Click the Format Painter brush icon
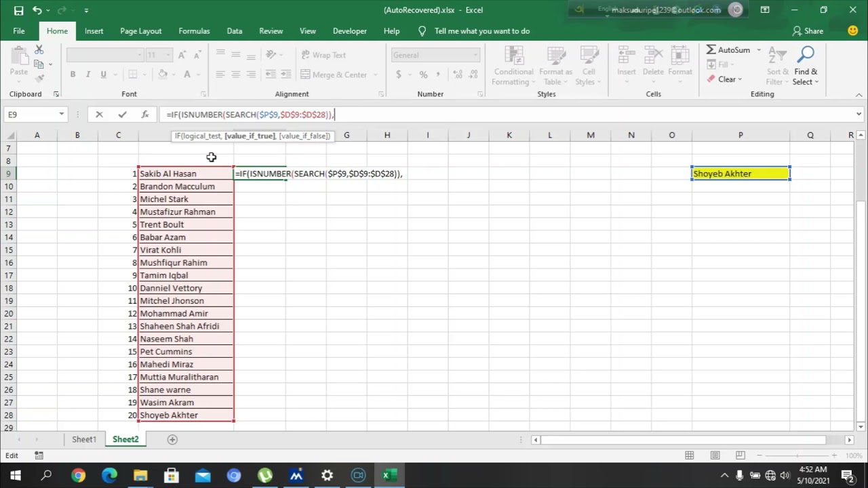Screen dimensions: 868x488 click(x=39, y=77)
